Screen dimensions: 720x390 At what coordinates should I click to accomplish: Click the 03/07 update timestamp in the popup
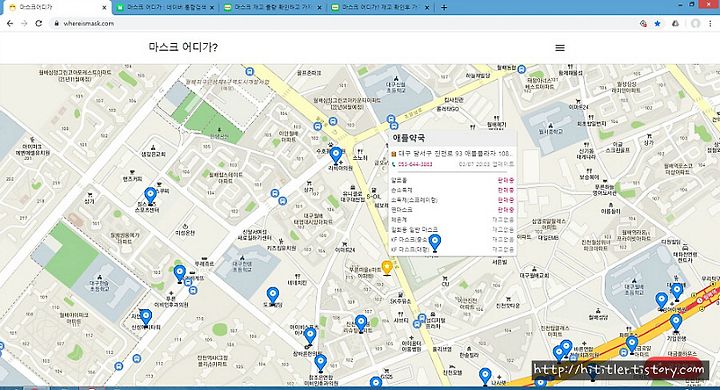point(486,164)
